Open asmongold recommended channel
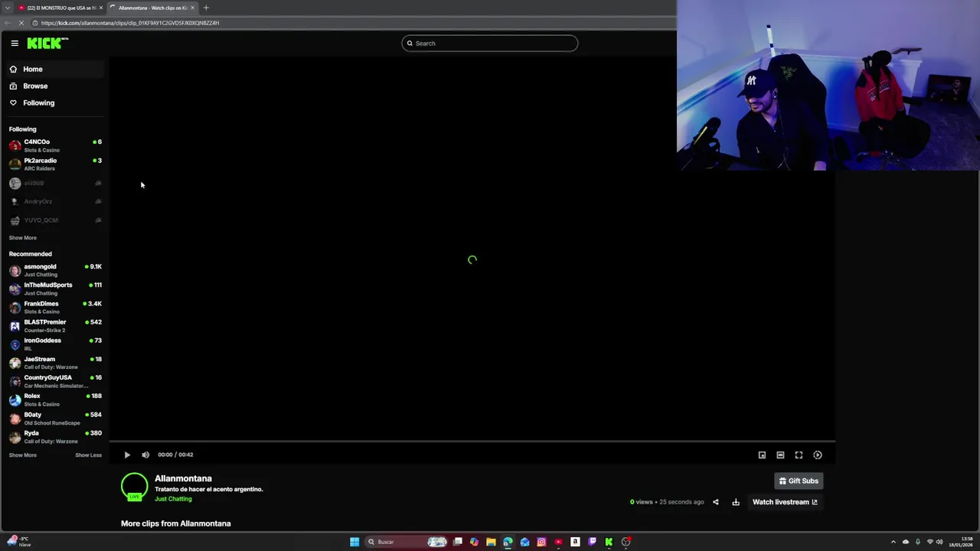This screenshot has width=980, height=551. [x=54, y=270]
